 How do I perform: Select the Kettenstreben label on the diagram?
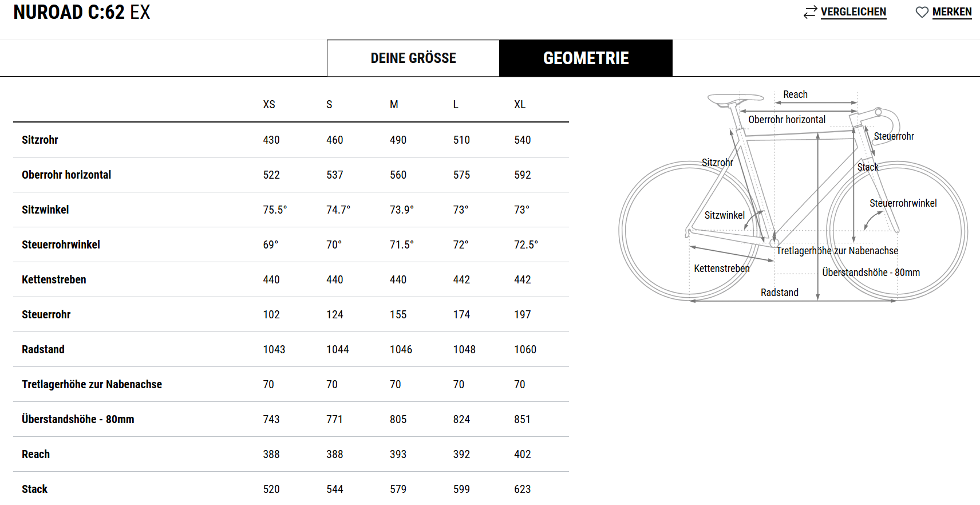[x=721, y=269]
